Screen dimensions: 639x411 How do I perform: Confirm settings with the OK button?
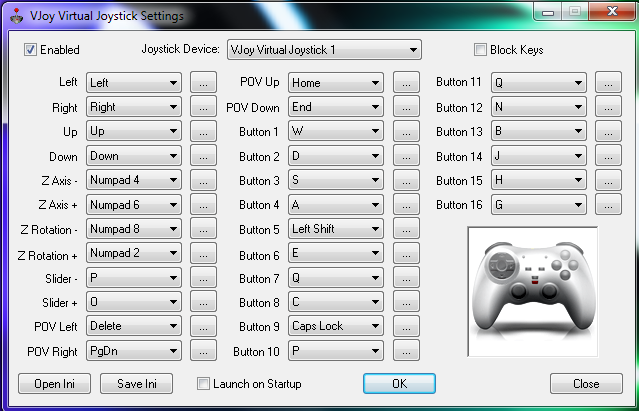tap(399, 383)
